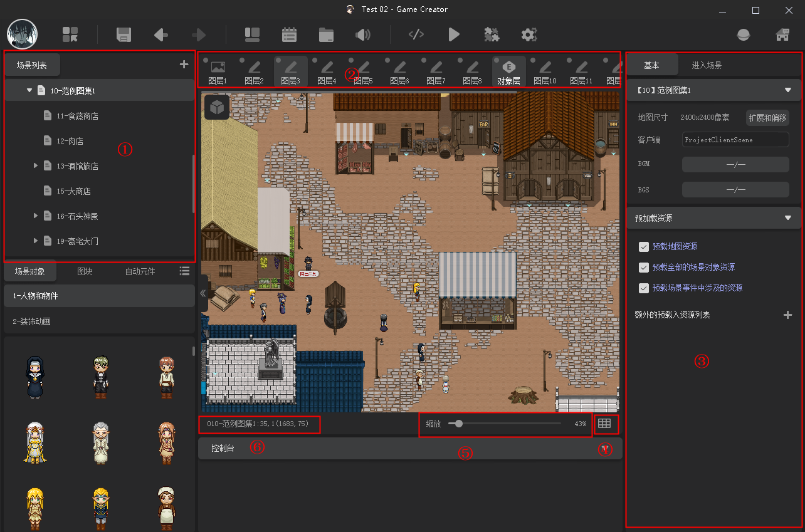Open the interface layout editor icon
The width and height of the screenshot is (805, 532).
[252, 34]
